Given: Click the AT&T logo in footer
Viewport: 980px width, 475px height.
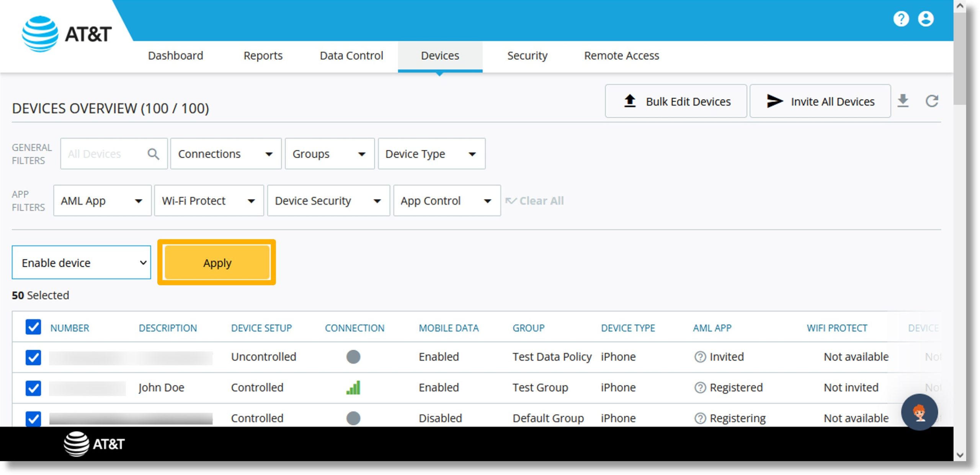Looking at the screenshot, I should (x=94, y=444).
